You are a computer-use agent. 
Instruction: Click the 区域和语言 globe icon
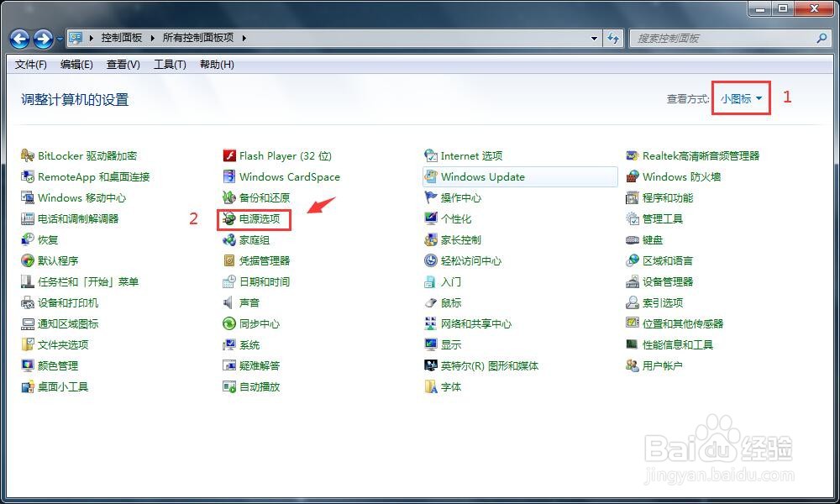[633, 261]
